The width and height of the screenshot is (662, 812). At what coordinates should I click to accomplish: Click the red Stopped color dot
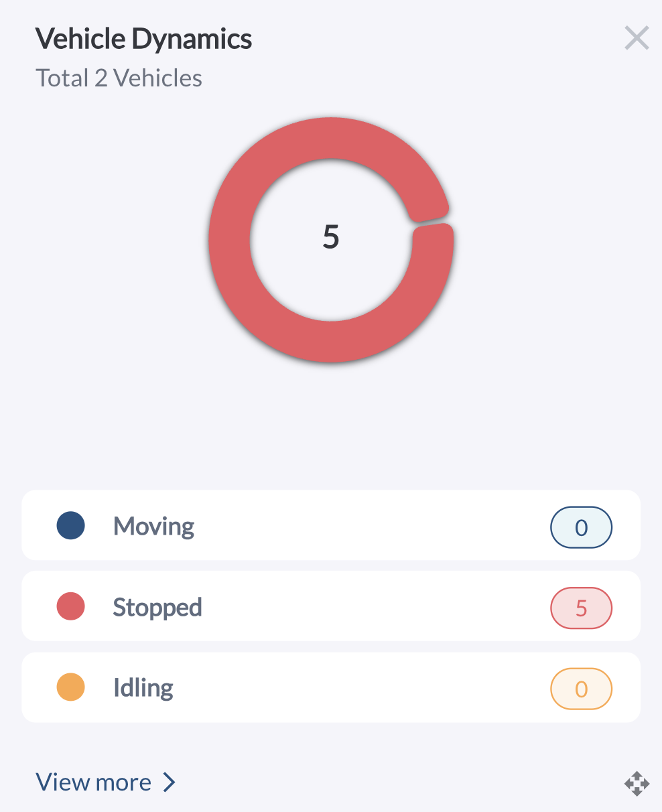70,607
